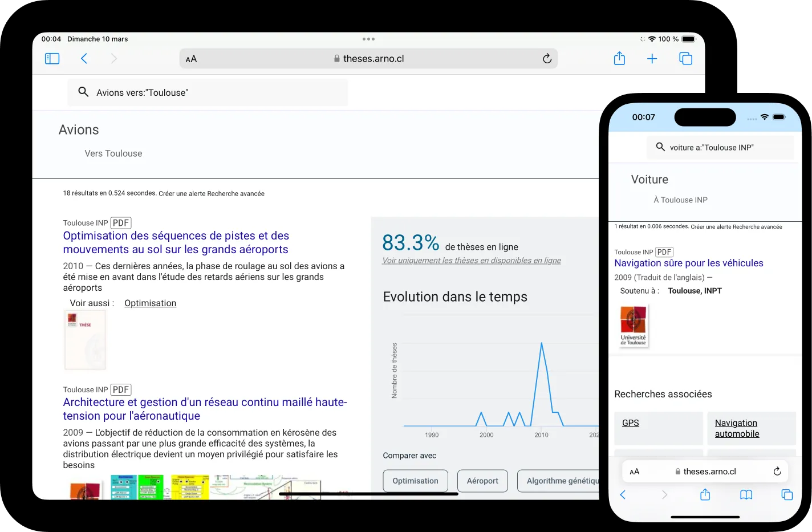
Task: Go back using iPad Safari back arrow
Action: 84,59
